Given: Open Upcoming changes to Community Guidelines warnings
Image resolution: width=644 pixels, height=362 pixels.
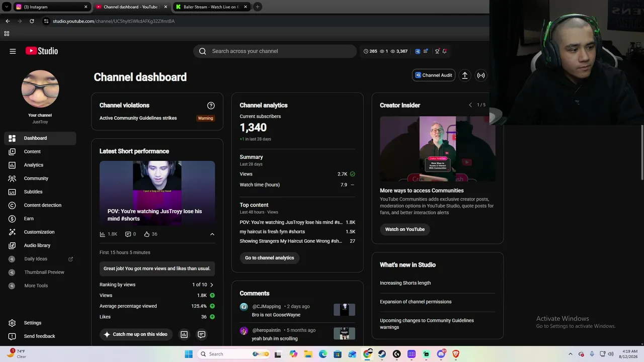Looking at the screenshot, I should pyautogui.click(x=427, y=324).
